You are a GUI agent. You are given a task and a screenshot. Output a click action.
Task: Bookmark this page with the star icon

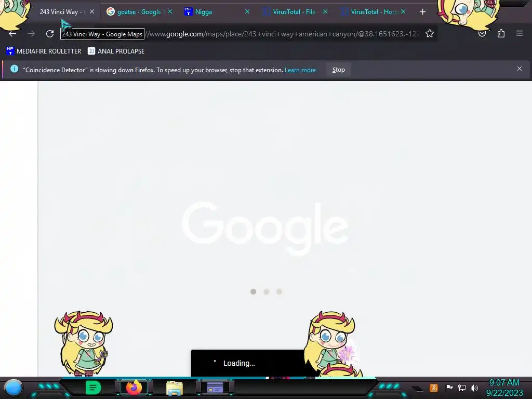(430, 34)
